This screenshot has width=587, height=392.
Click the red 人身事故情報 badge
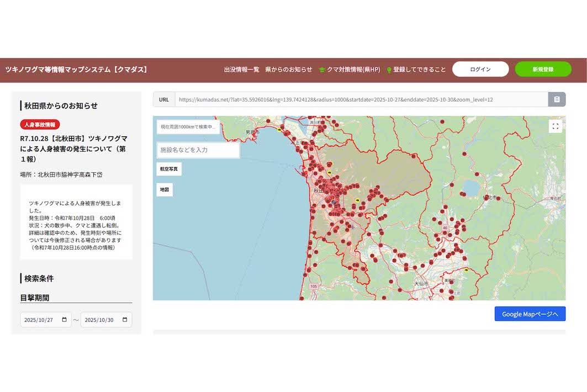[40, 125]
